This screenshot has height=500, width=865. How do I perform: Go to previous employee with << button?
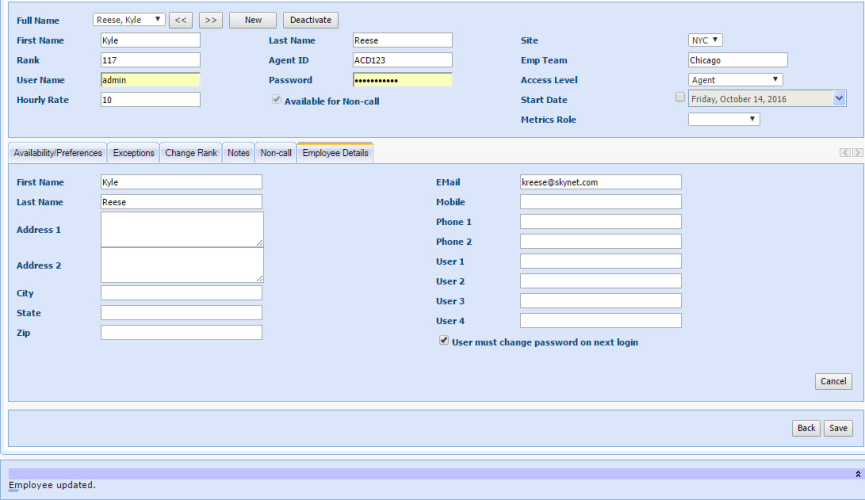180,20
